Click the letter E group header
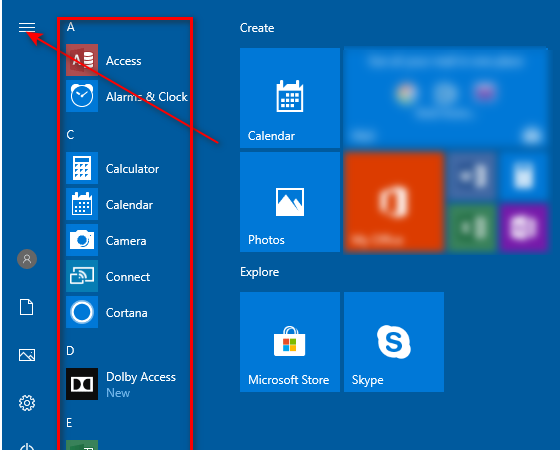The height and width of the screenshot is (450, 560). (x=69, y=422)
